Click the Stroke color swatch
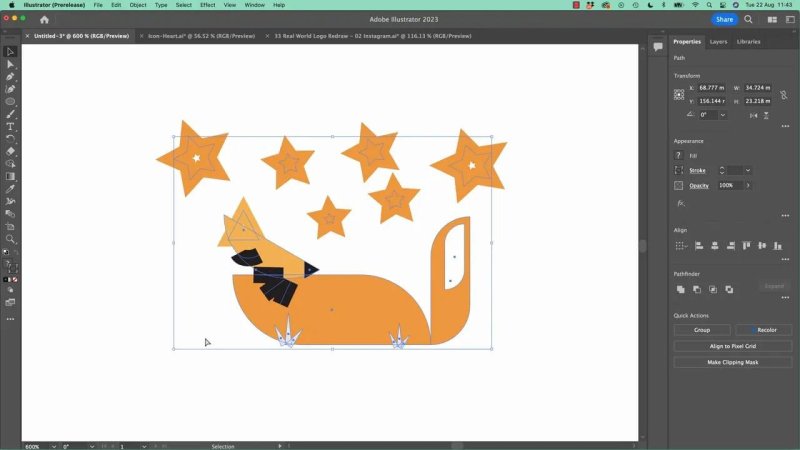The width and height of the screenshot is (800, 450). 679,170
